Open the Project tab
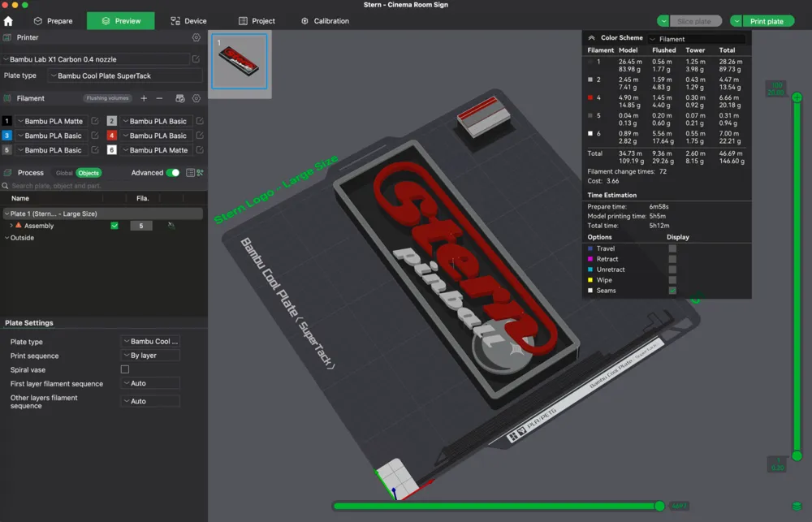The height and width of the screenshot is (522, 812). (257, 21)
